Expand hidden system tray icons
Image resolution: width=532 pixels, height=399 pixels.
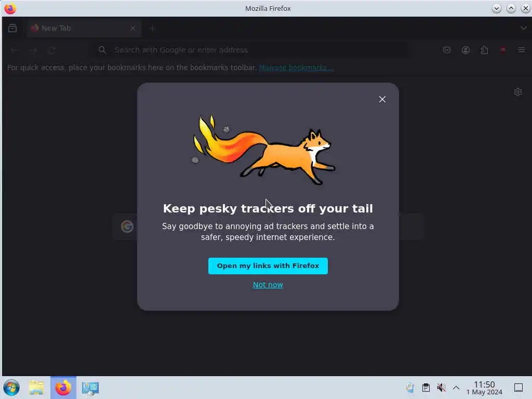456,388
